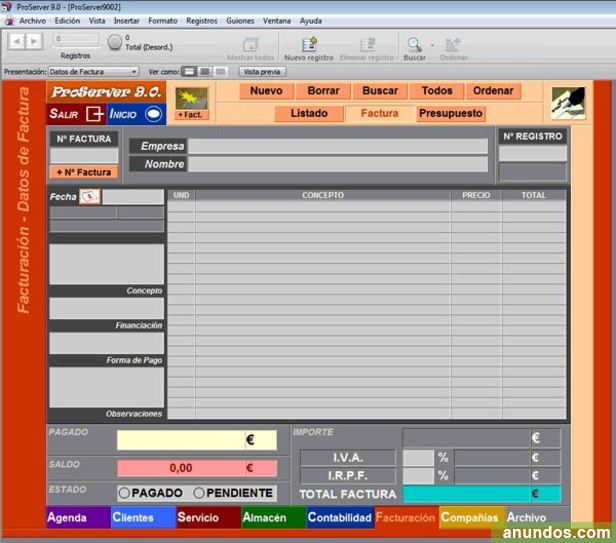
Task: Click the Buscar magnifier toolbar icon
Action: pos(414,45)
